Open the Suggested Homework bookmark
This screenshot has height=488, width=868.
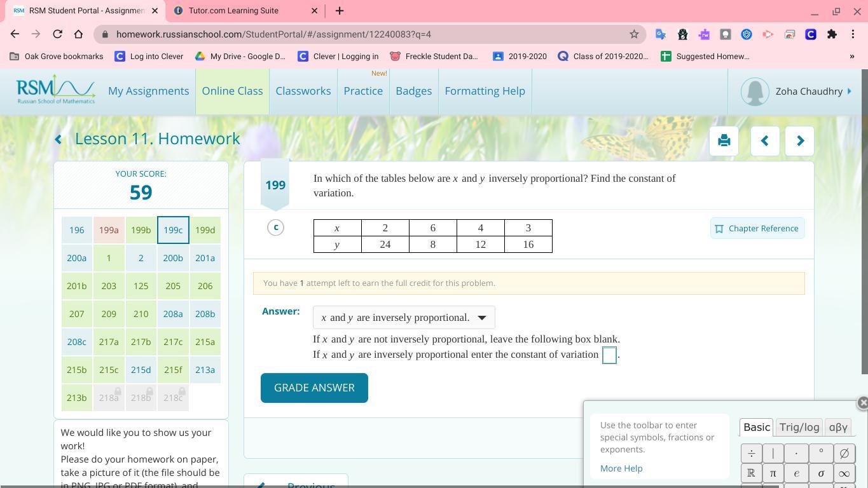pos(705,57)
